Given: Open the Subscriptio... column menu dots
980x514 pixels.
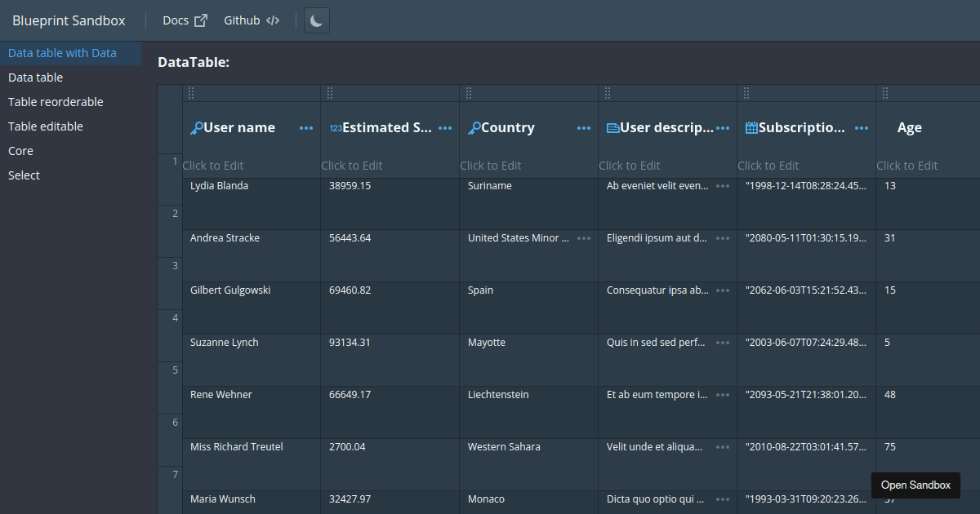Looking at the screenshot, I should pyautogui.click(x=862, y=128).
